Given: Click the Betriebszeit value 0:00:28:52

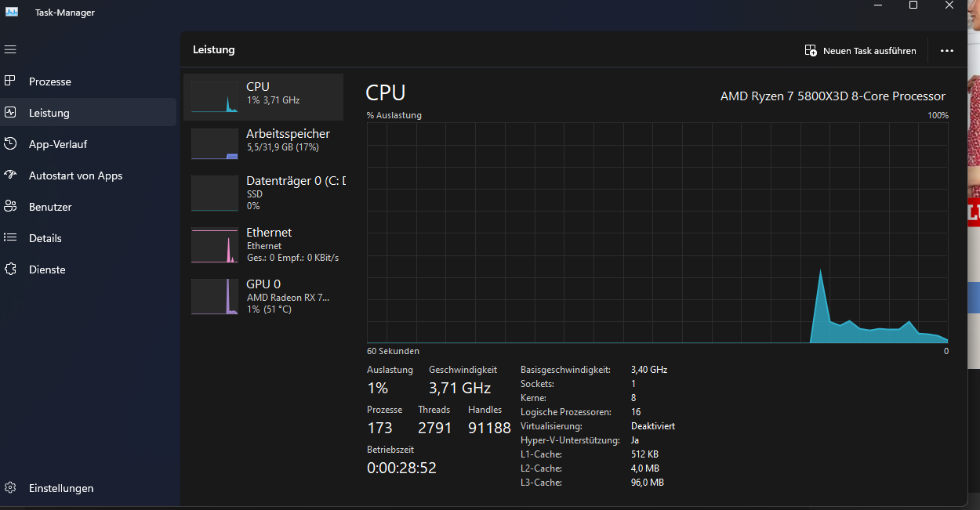Looking at the screenshot, I should point(401,468).
